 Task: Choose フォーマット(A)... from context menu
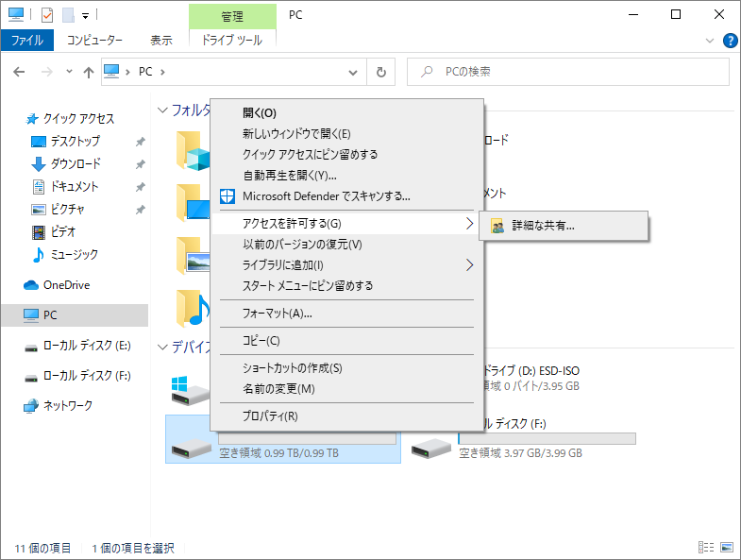pos(346,314)
